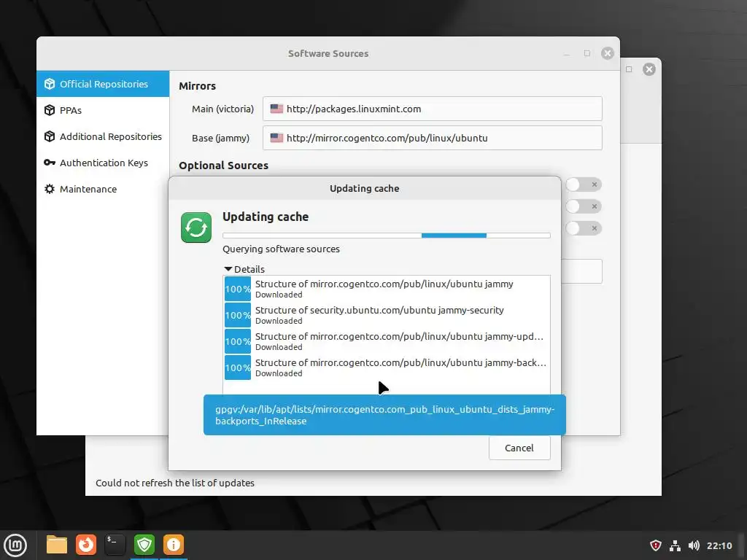747x560 pixels.
Task: Open the 22:10 clock calendar
Action: (x=719, y=545)
